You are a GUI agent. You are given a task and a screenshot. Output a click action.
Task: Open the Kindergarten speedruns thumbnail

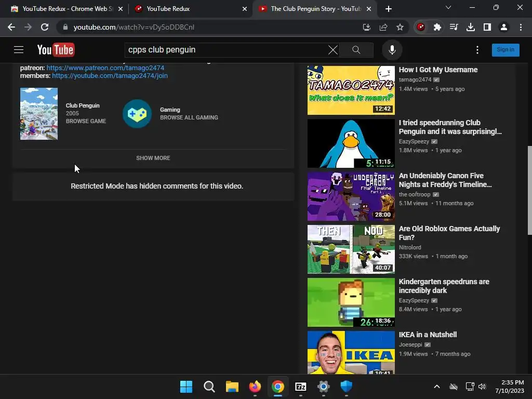(x=351, y=302)
